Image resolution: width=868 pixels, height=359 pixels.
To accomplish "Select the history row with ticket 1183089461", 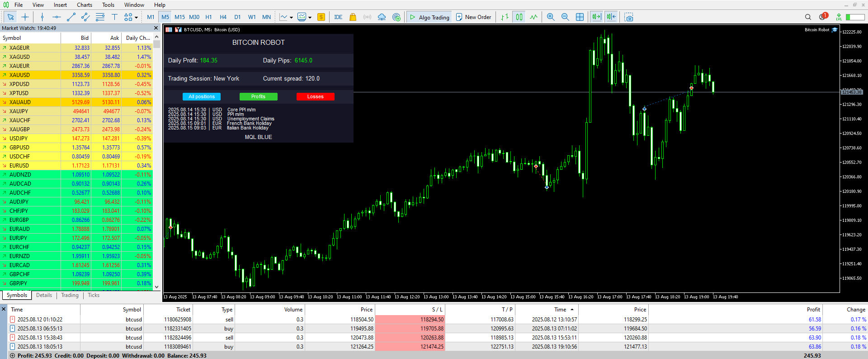I will tap(438, 347).
